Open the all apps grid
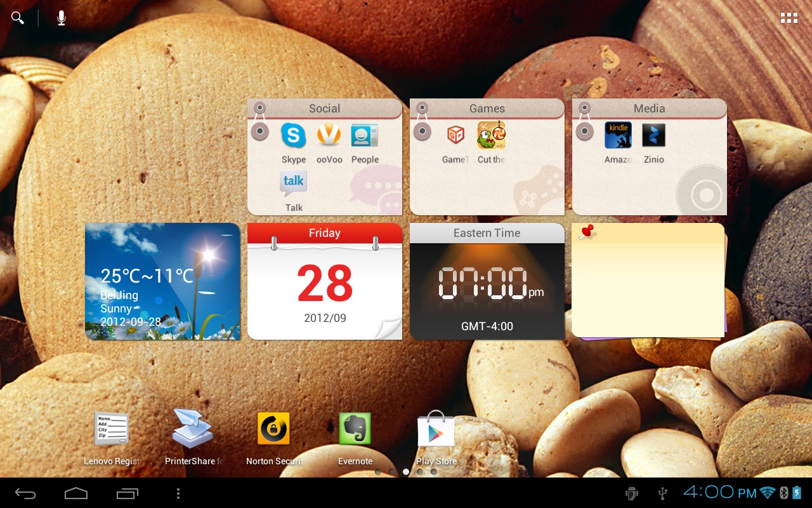The image size is (812, 508). pos(789,18)
